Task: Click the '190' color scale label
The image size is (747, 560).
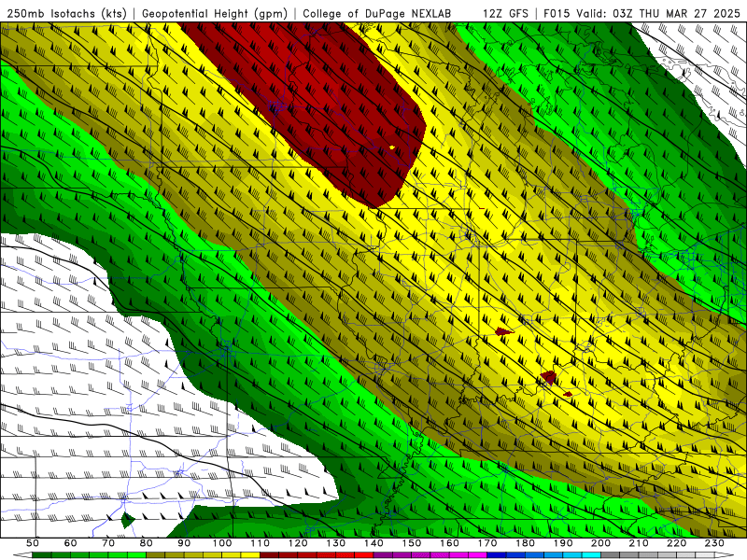Action: point(563,543)
